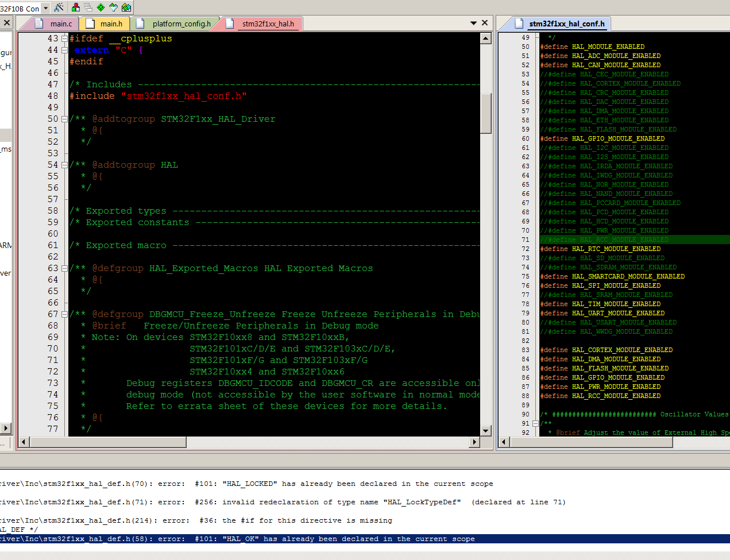Click #endif on line 45

click(86, 61)
